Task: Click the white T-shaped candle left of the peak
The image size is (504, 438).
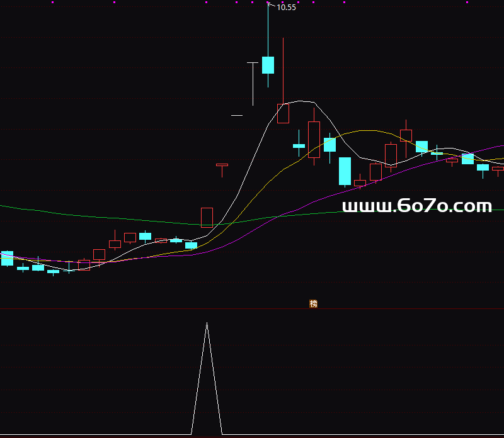Action: pyautogui.click(x=253, y=63)
